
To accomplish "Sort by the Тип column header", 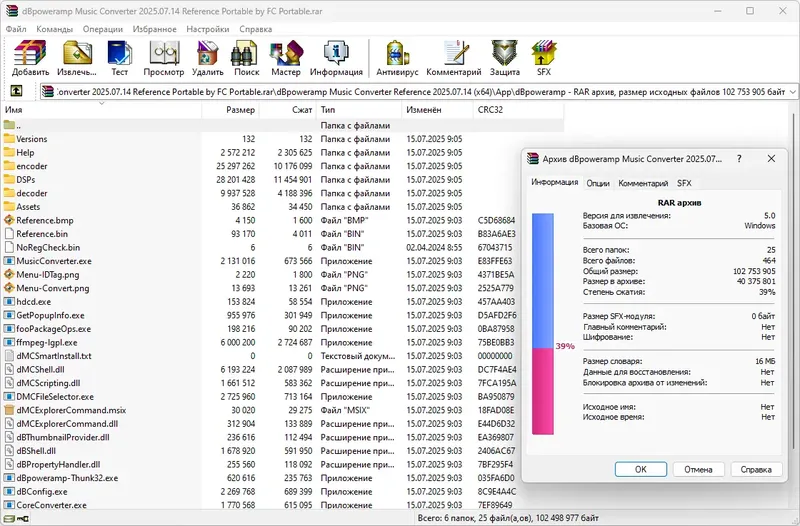I will point(359,110).
